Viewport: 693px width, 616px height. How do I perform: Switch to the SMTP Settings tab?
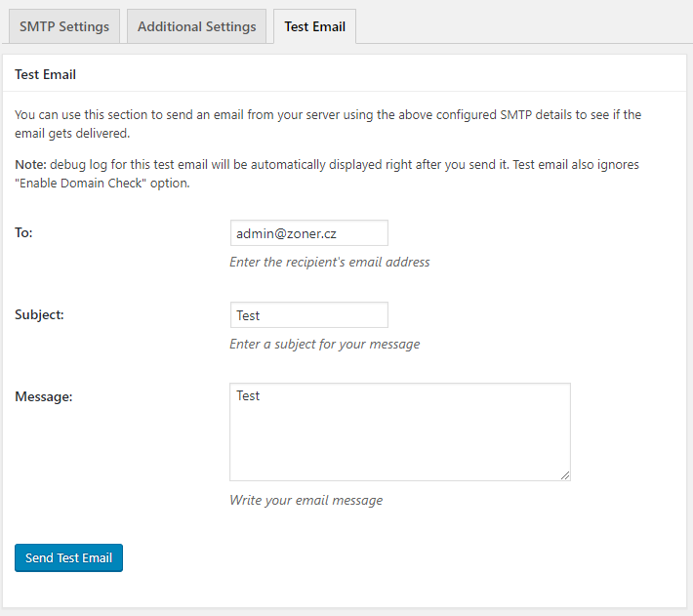[x=64, y=26]
